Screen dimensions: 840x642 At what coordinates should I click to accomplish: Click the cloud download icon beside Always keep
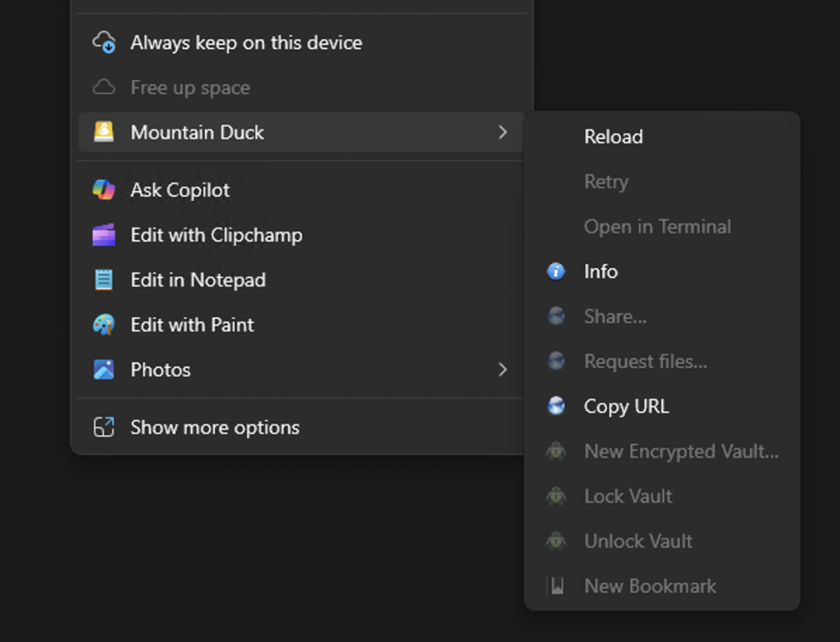click(x=104, y=43)
